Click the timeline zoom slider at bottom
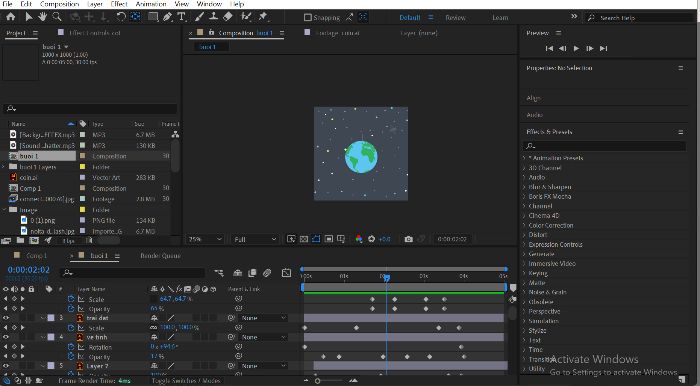The width and height of the screenshot is (700, 386). (317, 381)
